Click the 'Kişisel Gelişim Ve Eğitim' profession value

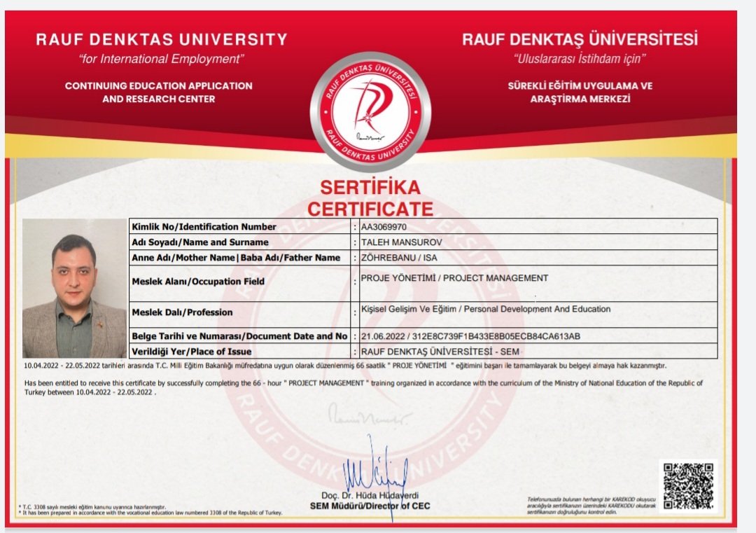coord(486,309)
